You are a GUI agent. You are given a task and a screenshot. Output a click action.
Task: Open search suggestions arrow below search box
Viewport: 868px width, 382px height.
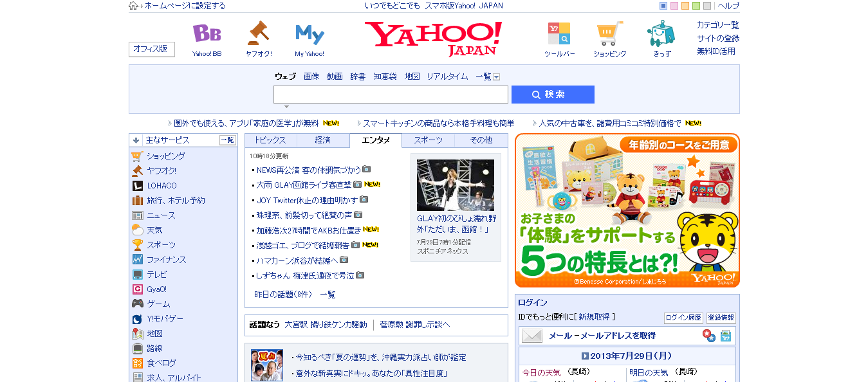(x=286, y=107)
